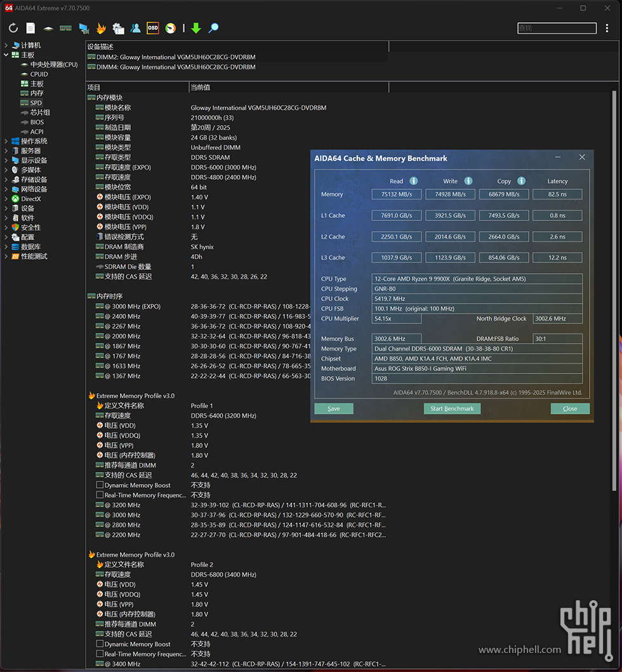Click the Refresh toolbar icon
The height and width of the screenshot is (672, 622).
(13, 29)
